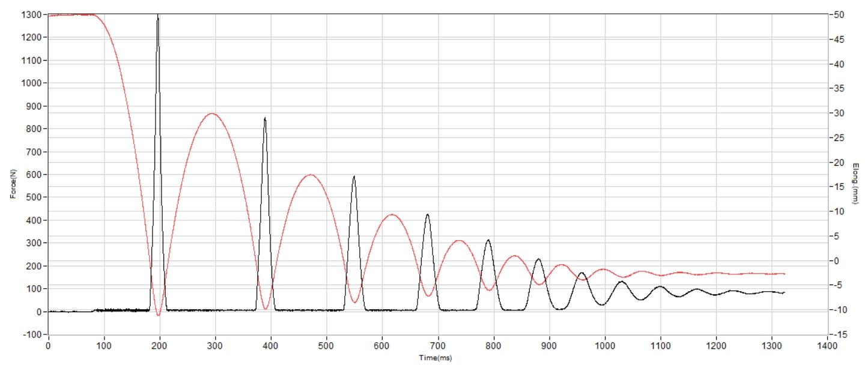The image size is (868, 365).
Task: Click the black force peak near 790 ms
Action: coord(488,240)
